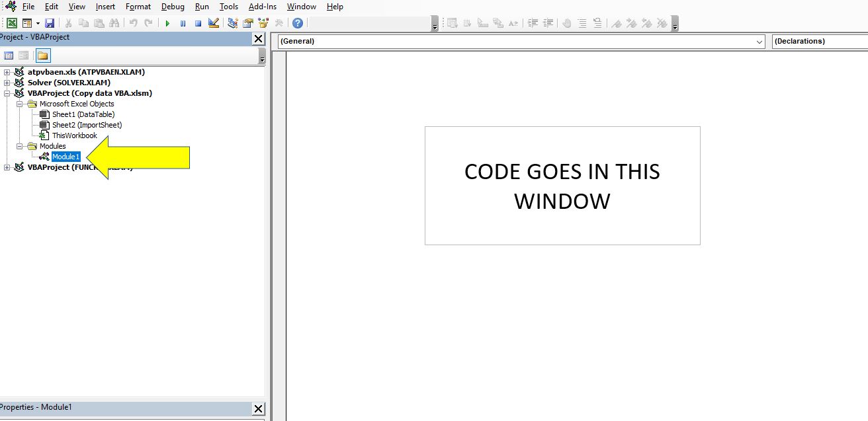Open the Object Browser icon
This screenshot has width=868, height=421.
point(262,22)
